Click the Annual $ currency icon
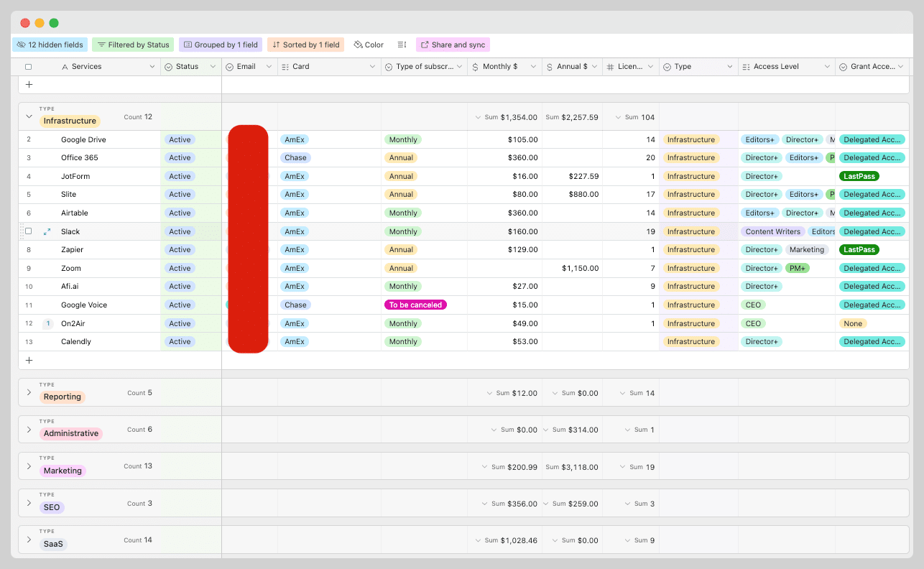 (550, 67)
